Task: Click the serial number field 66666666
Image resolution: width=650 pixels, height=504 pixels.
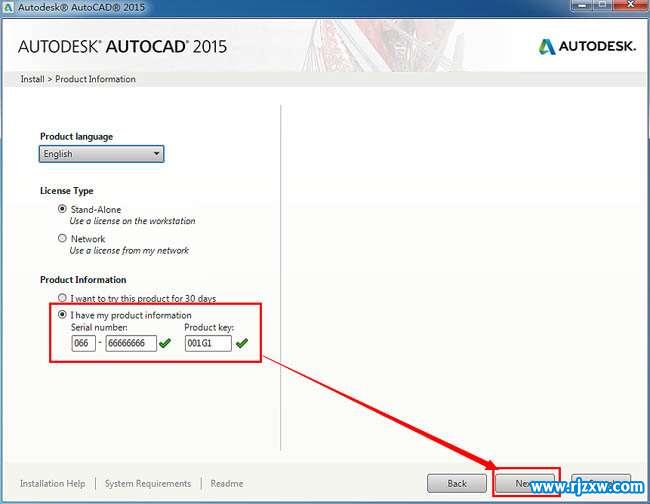Action: pos(131,343)
